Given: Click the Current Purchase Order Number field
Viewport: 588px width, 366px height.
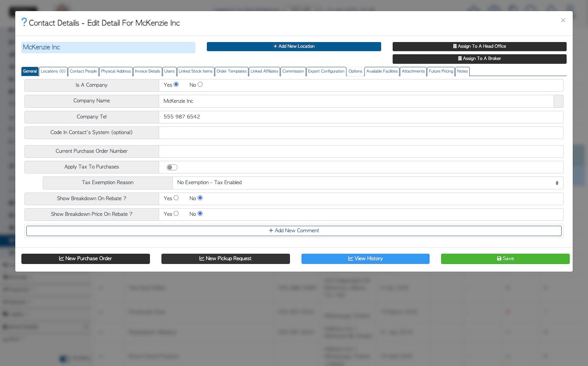Looking at the screenshot, I should click(361, 151).
